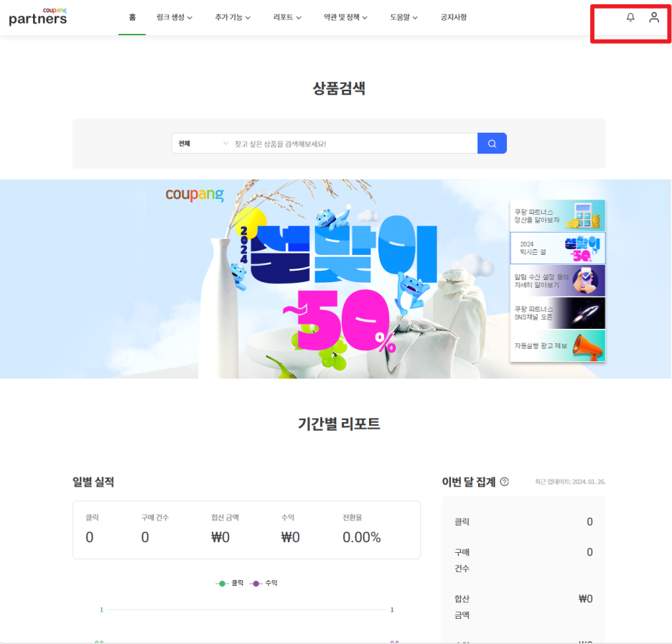Click the 전환율 0.00% value

tap(361, 537)
